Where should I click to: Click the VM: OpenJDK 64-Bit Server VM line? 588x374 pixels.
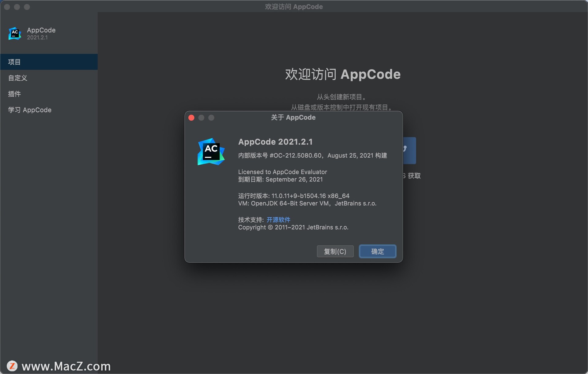pyautogui.click(x=307, y=203)
